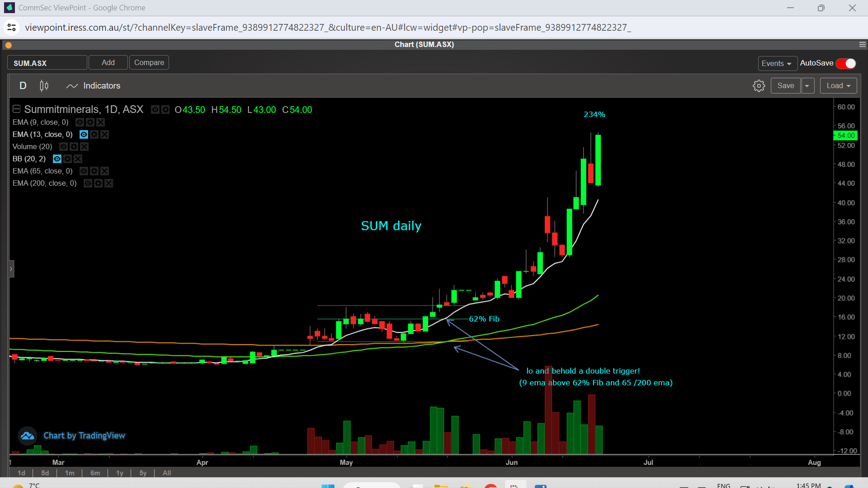This screenshot has width=868, height=488.
Task: Open settings for EMA (200, close, 0)
Action: 98,183
